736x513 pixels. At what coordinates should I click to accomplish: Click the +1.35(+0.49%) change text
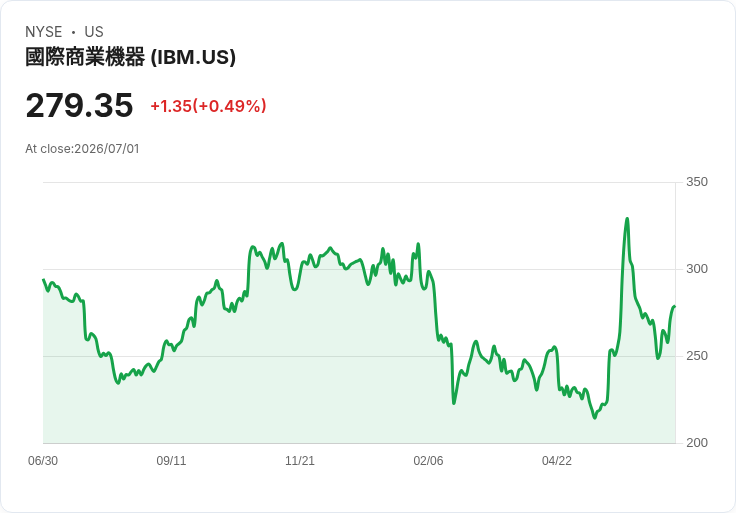pyautogui.click(x=208, y=106)
